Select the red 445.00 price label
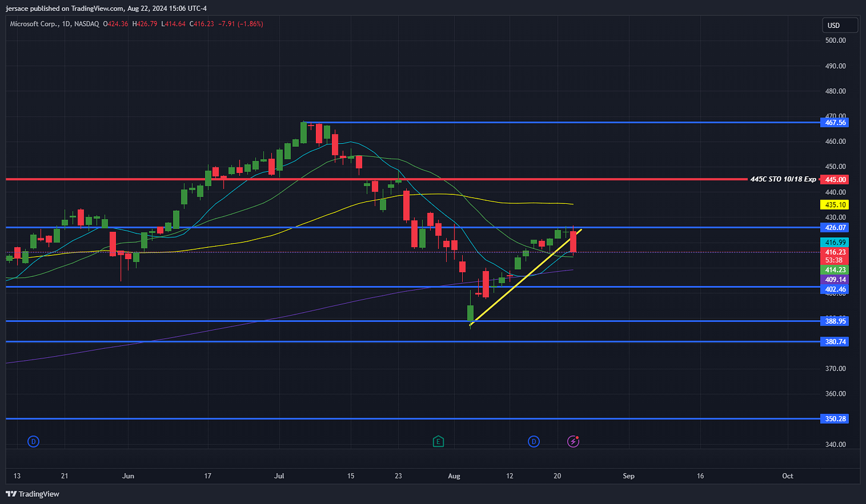Viewport: 866px width, 504px height. pyautogui.click(x=835, y=179)
